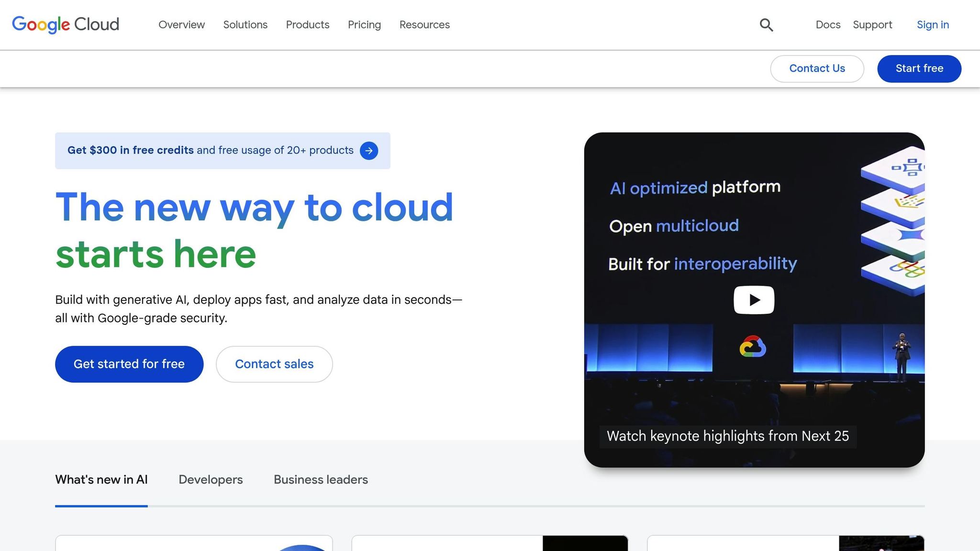This screenshot has width=980, height=551.
Task: Play the keynote highlights video
Action: click(754, 299)
